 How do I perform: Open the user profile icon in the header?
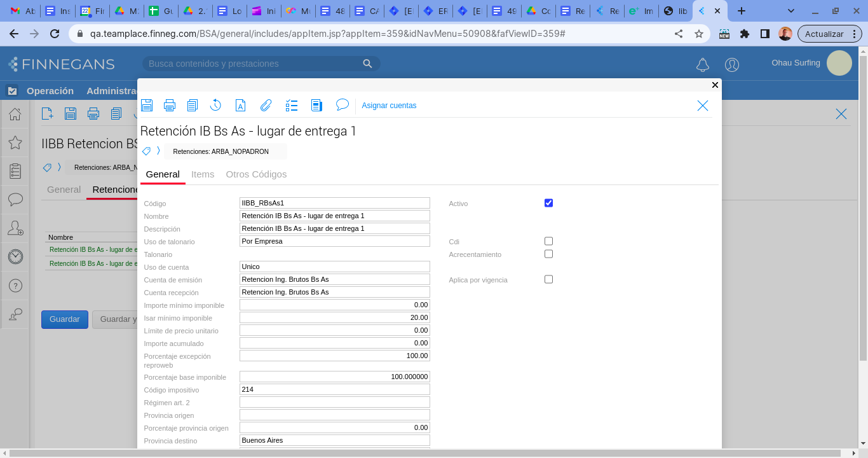[x=732, y=64]
